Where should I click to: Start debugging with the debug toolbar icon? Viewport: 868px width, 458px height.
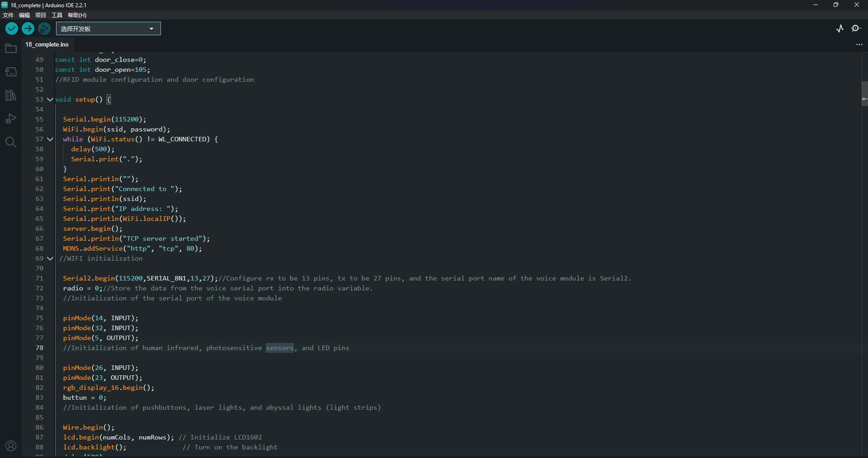point(44,28)
